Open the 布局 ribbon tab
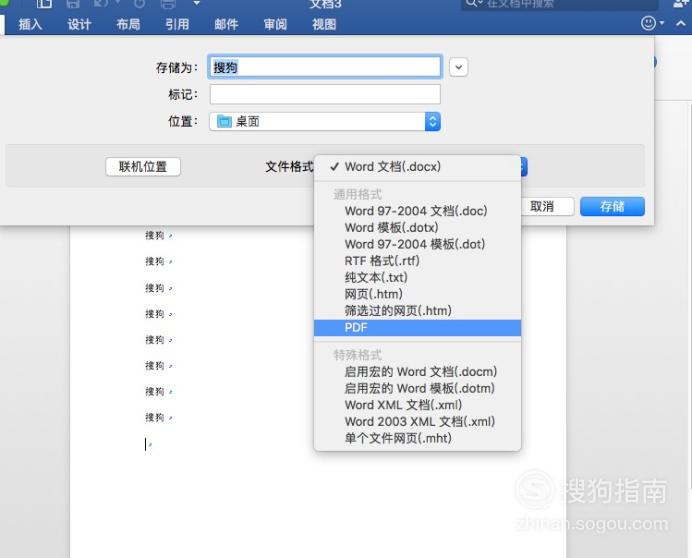Screen dimensions: 692x558 (x=128, y=24)
